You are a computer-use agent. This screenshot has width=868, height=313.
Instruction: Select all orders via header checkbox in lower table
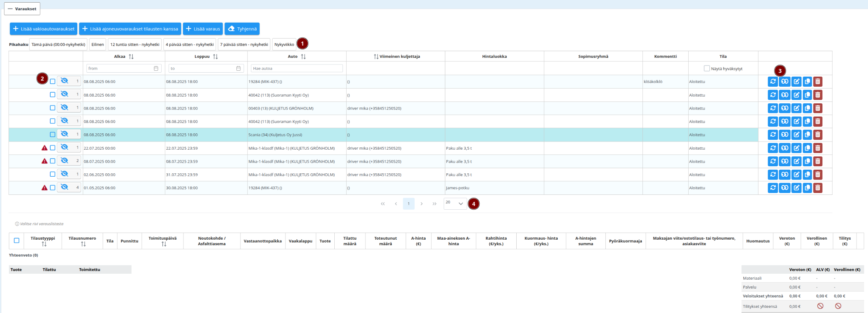[17, 241]
